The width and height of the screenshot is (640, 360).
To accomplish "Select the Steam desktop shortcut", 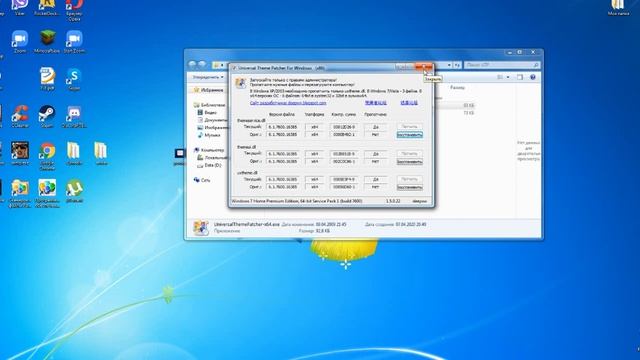I will point(47,116).
